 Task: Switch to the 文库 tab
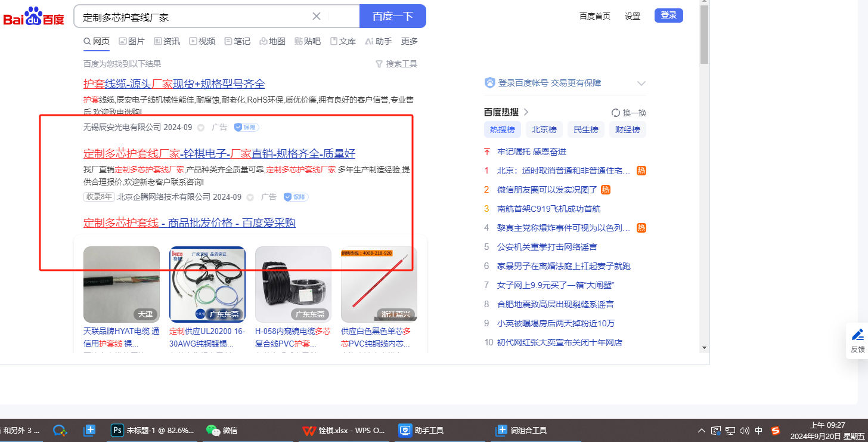click(343, 41)
